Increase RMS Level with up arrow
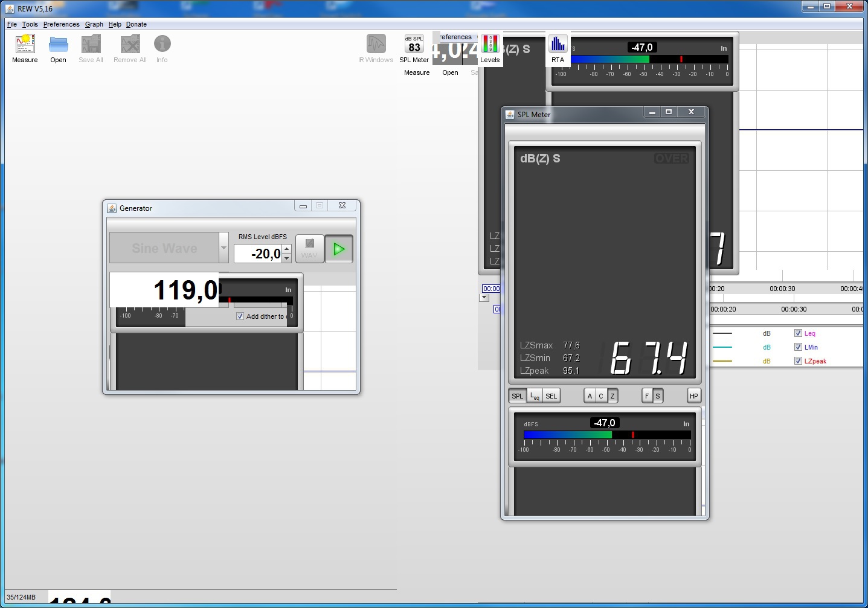 (287, 249)
